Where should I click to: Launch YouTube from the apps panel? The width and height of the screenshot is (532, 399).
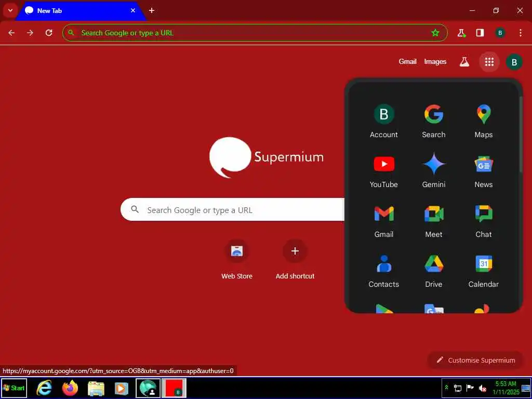(x=384, y=171)
